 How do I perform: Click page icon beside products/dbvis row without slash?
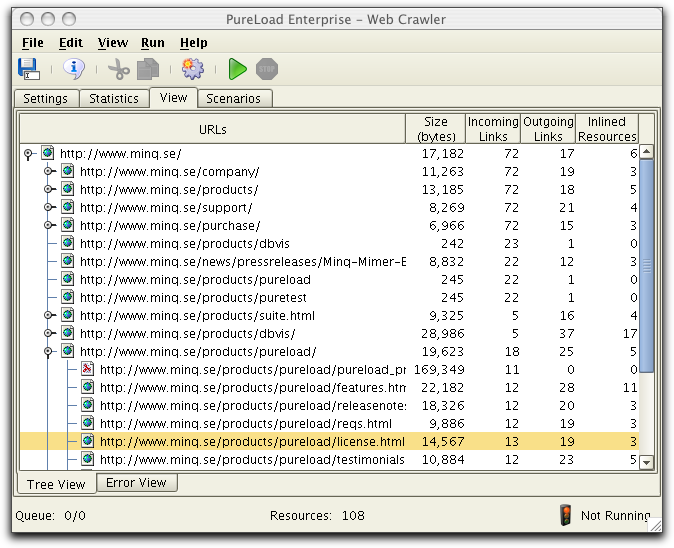tap(67, 243)
